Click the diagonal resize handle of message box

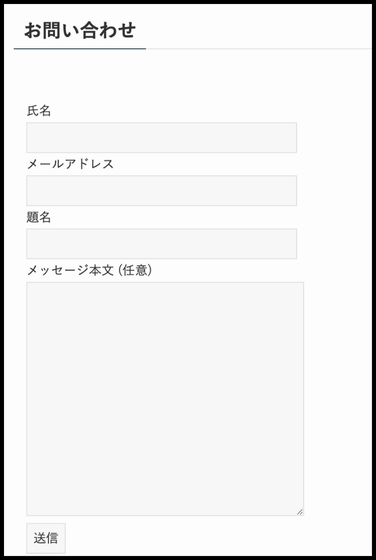[x=300, y=512]
